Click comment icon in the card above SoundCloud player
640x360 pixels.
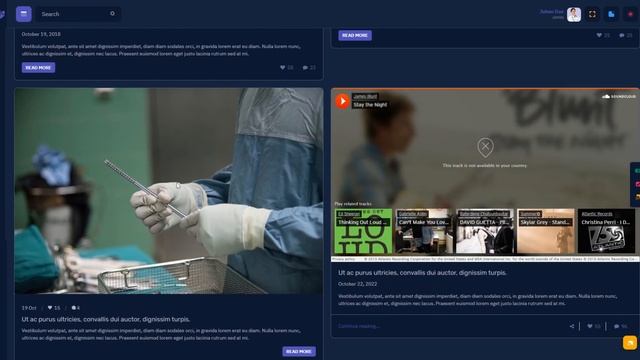(x=621, y=36)
